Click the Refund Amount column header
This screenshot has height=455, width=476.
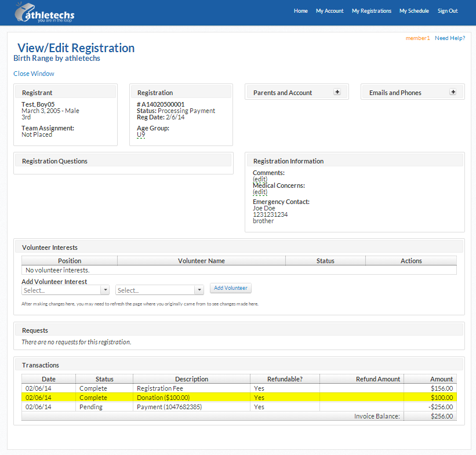pyautogui.click(x=362, y=379)
